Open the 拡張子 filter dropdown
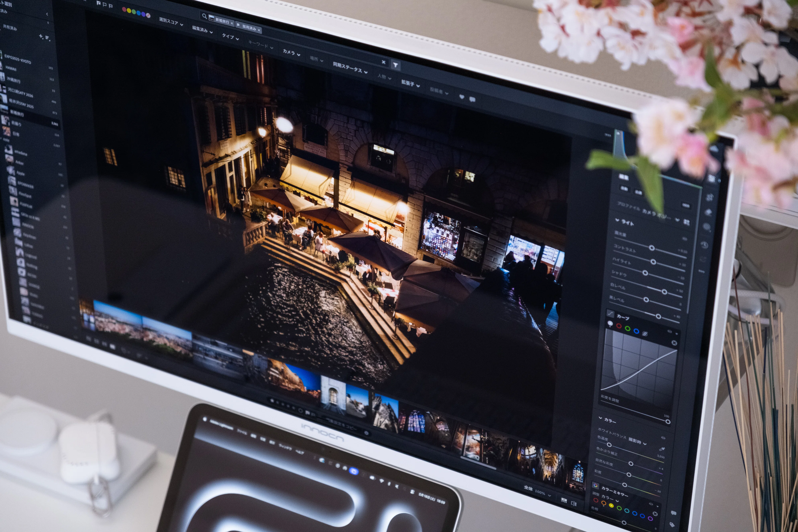This screenshot has height=532, width=798. [x=411, y=83]
